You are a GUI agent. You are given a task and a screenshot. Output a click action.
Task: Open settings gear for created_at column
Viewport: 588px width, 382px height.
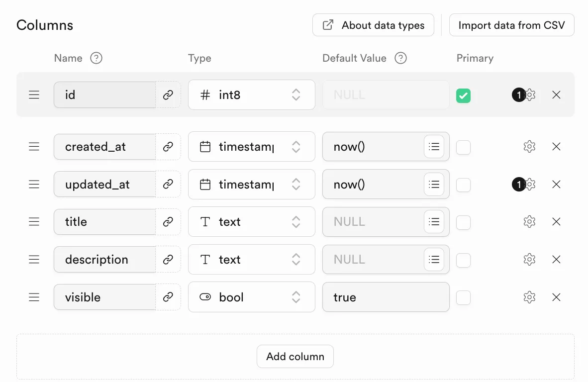529,147
